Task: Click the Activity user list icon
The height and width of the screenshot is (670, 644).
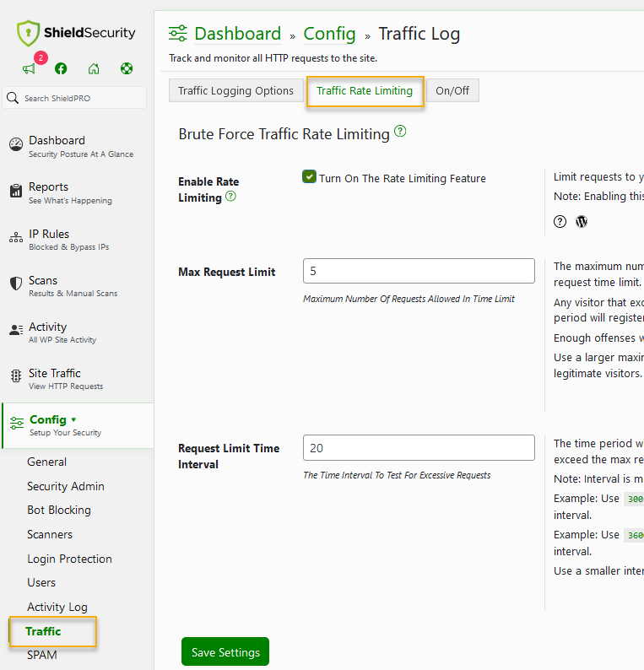Action: [16, 330]
